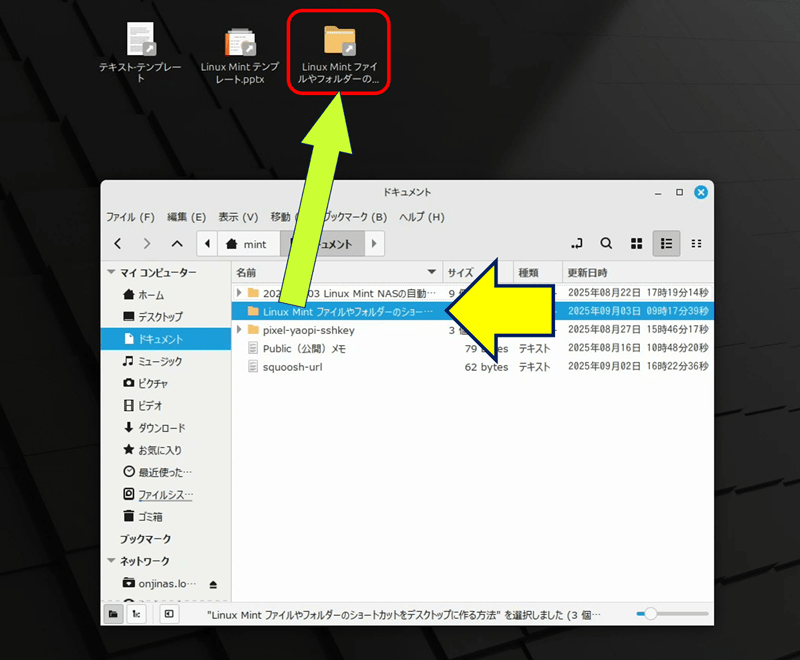Open 編集 (E) menu
Viewport: 800px width, 660px height.
(186, 217)
